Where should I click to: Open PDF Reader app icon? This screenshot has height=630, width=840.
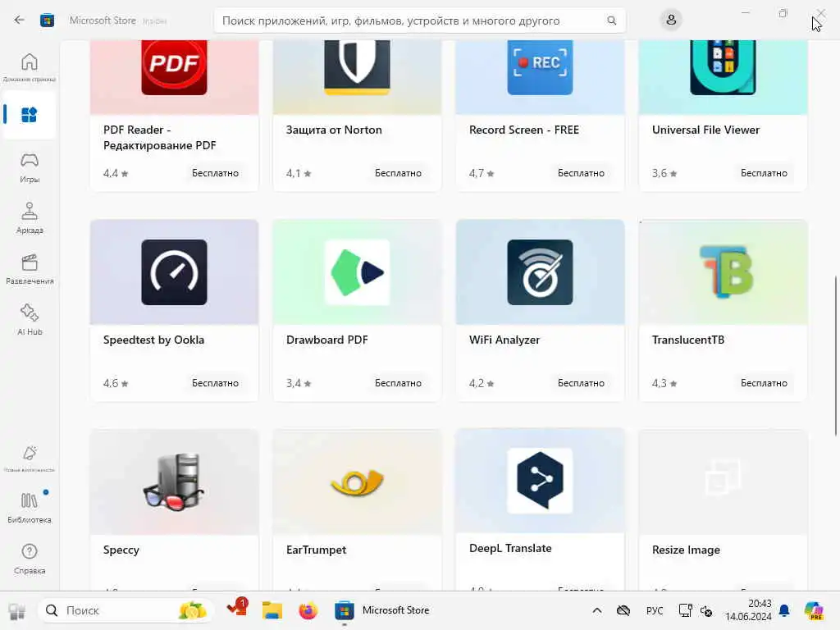pos(174,67)
